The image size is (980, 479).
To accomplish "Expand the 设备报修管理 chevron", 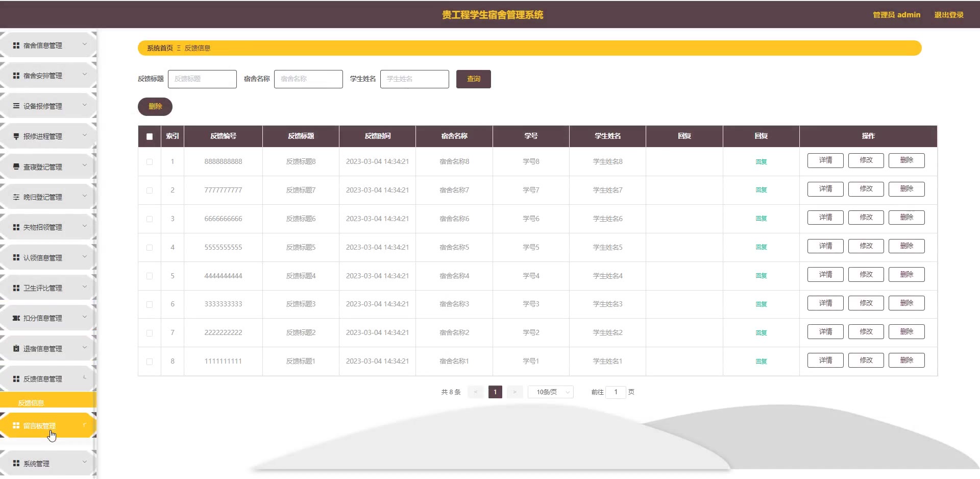I will (85, 105).
